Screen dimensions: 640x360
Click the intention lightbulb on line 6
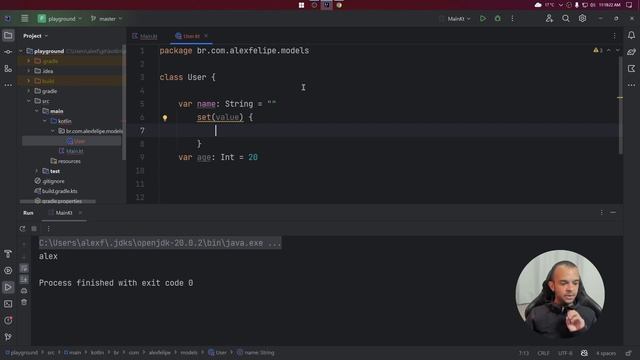(x=165, y=118)
